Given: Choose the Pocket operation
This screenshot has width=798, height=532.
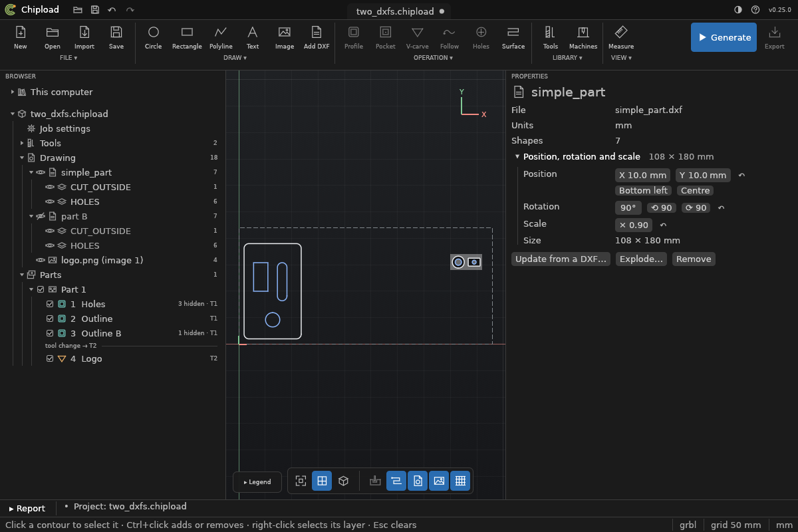Looking at the screenshot, I should pos(386,37).
